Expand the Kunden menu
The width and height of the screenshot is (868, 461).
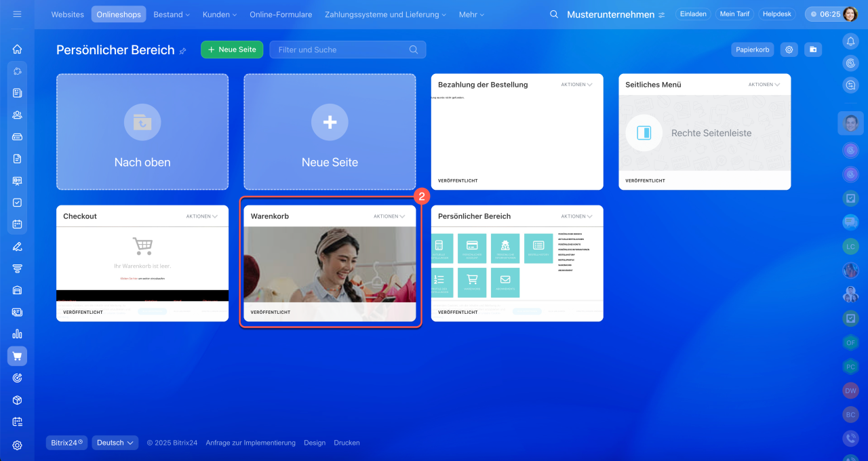point(218,14)
